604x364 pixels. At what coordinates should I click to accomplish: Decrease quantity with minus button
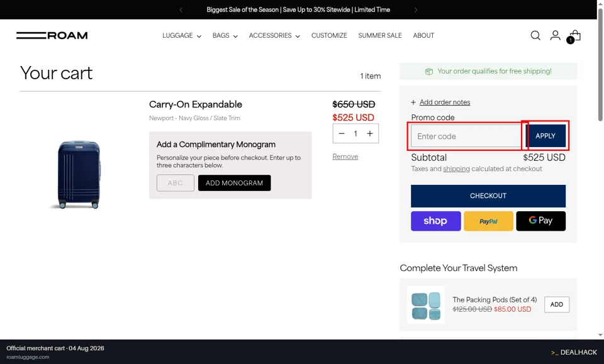click(341, 133)
